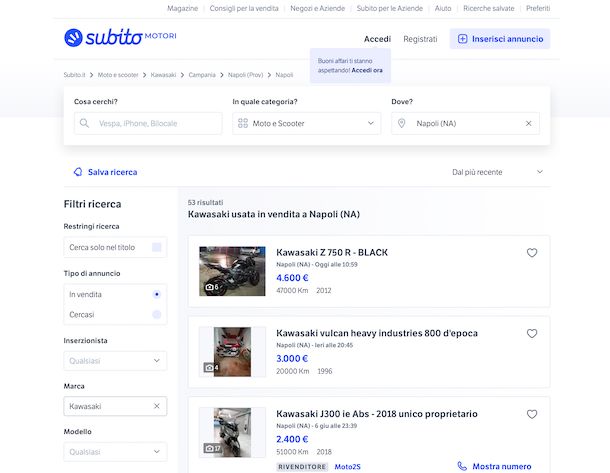The image size is (610, 473).
Task: Open the Kawasaki vulcan thumbnail
Action: 232,352
